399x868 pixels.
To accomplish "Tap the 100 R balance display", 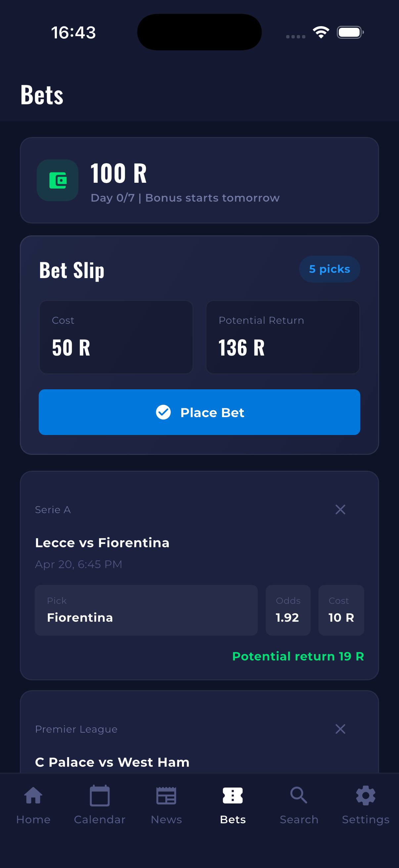I will (118, 173).
